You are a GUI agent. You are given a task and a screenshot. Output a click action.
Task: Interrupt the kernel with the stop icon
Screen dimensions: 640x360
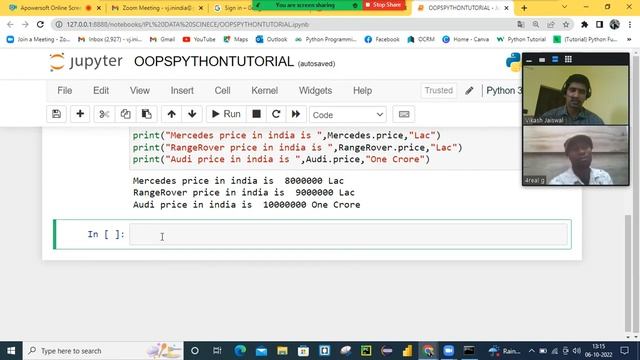[x=256, y=114]
